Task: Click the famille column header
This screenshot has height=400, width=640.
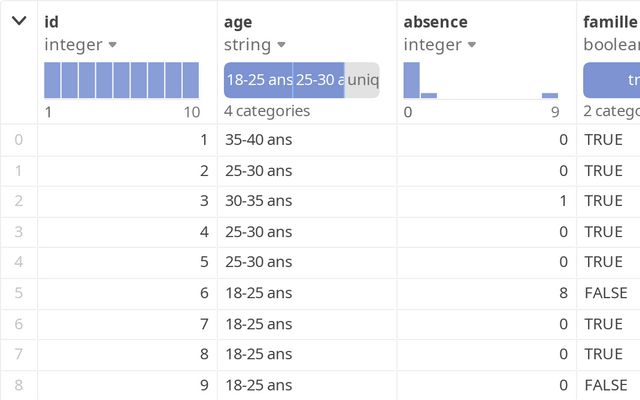Action: tap(610, 21)
